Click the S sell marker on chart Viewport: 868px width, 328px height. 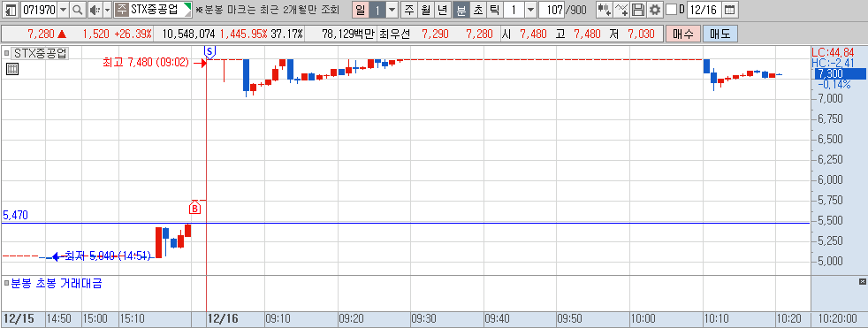(209, 51)
